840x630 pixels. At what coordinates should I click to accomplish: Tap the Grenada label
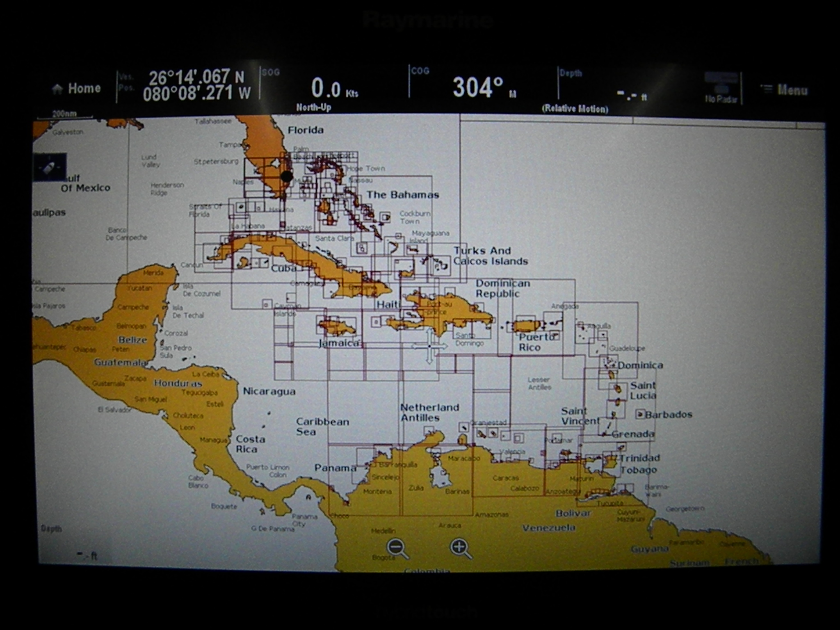[x=633, y=434]
